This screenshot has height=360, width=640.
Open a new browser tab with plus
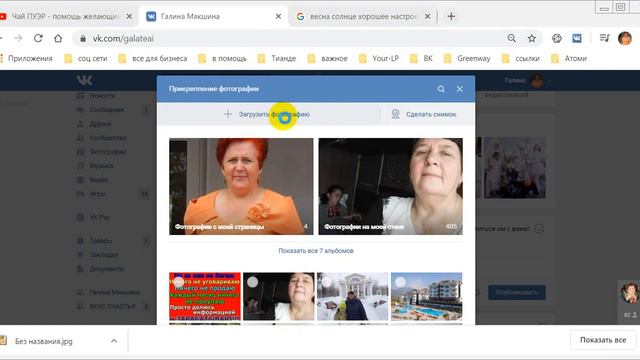click(451, 16)
